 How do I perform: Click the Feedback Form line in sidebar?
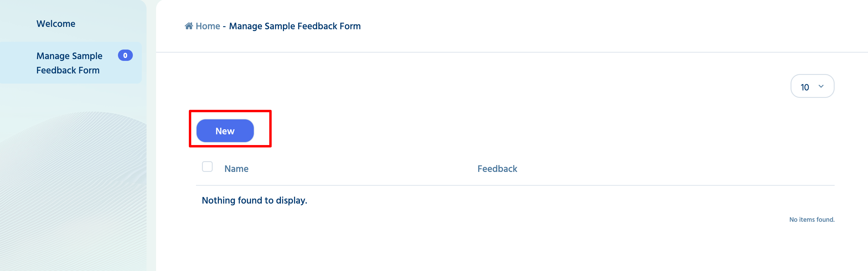pos(68,70)
